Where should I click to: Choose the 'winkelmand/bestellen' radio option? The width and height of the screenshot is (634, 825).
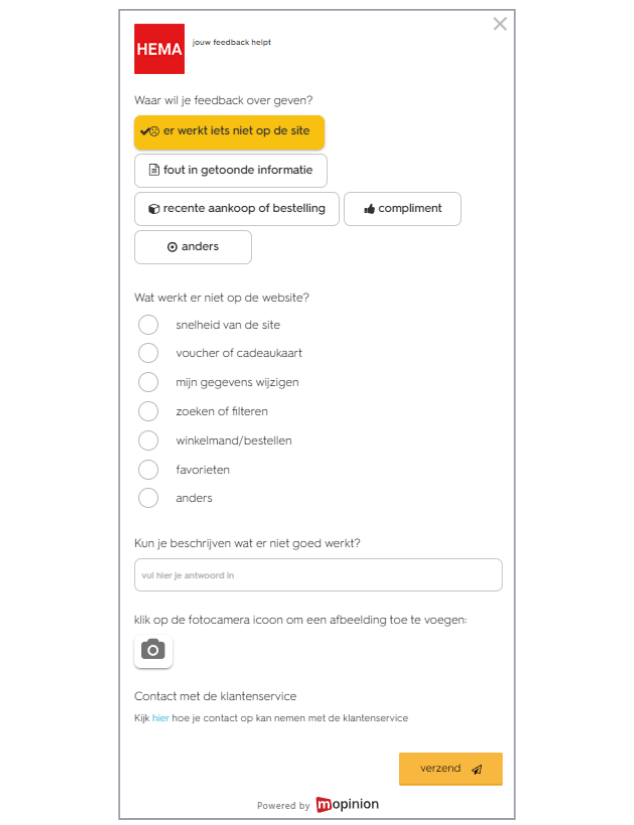point(148,440)
